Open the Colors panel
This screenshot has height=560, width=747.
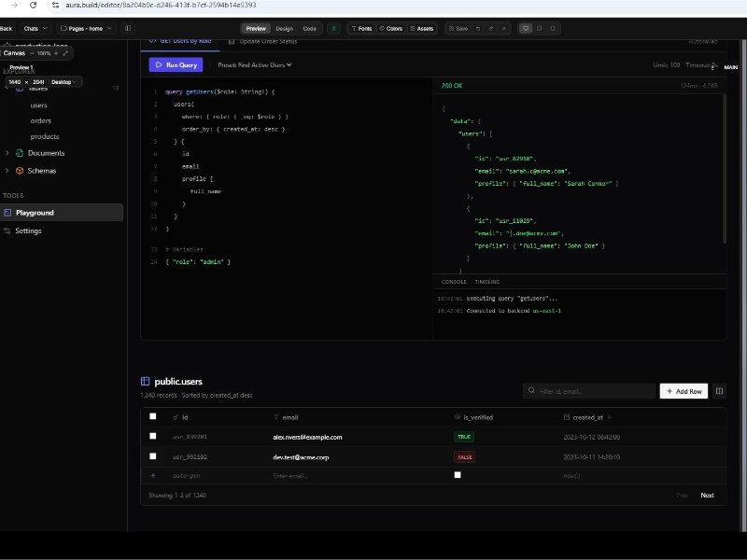(390, 29)
